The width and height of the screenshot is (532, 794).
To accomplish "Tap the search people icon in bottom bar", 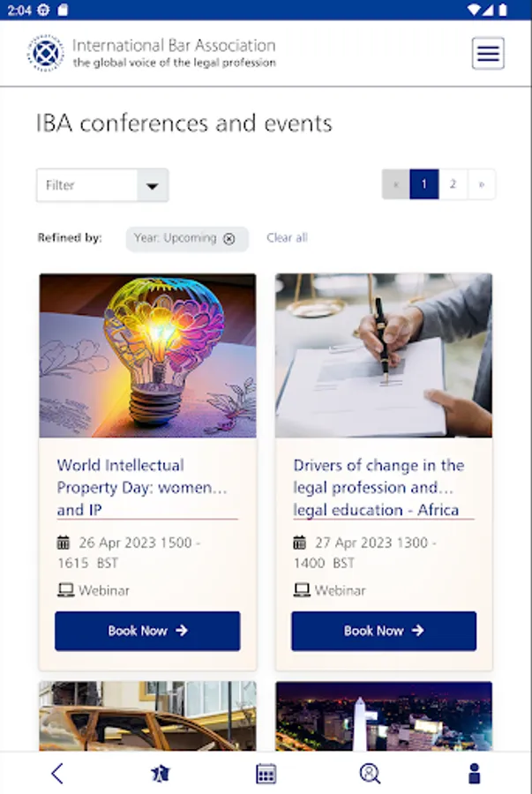I will tap(370, 774).
